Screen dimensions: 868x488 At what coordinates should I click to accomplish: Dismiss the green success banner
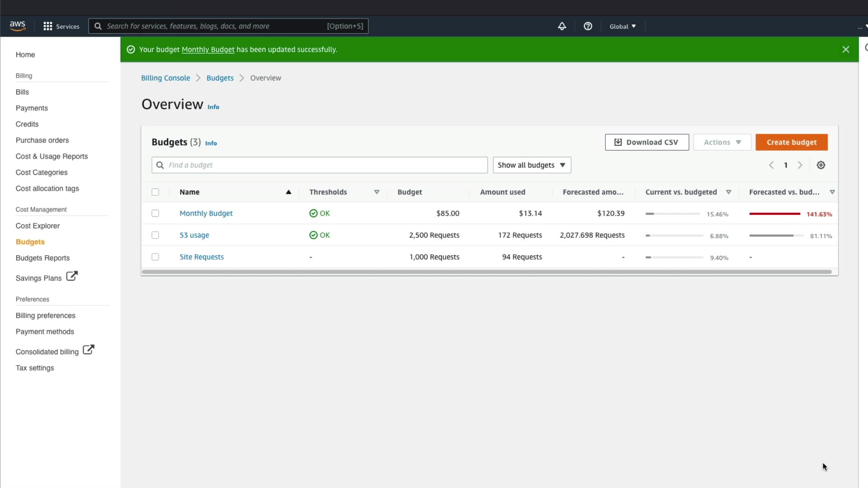click(x=846, y=49)
